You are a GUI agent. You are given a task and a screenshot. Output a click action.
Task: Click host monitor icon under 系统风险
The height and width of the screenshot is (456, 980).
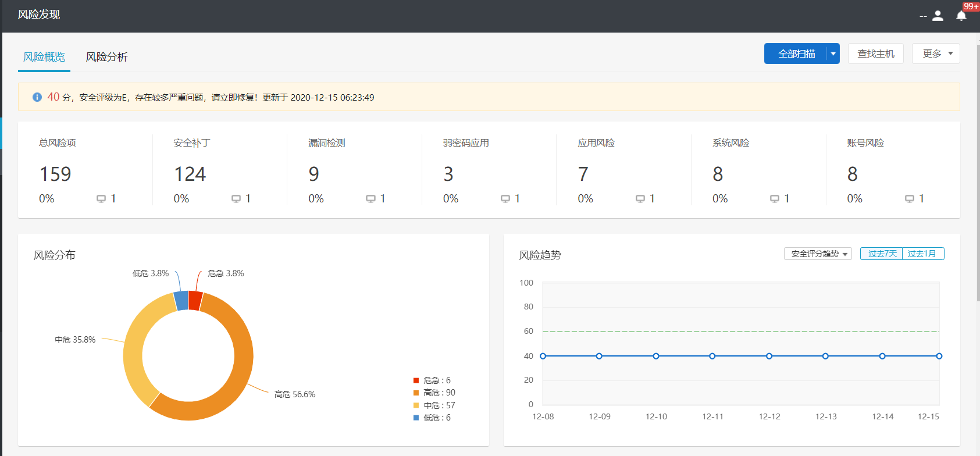(x=775, y=199)
